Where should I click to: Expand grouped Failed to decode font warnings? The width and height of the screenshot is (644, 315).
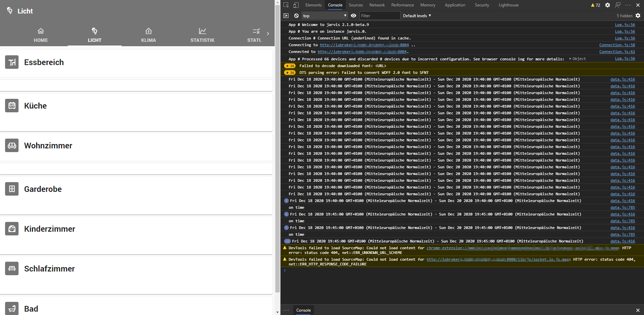coord(290,66)
